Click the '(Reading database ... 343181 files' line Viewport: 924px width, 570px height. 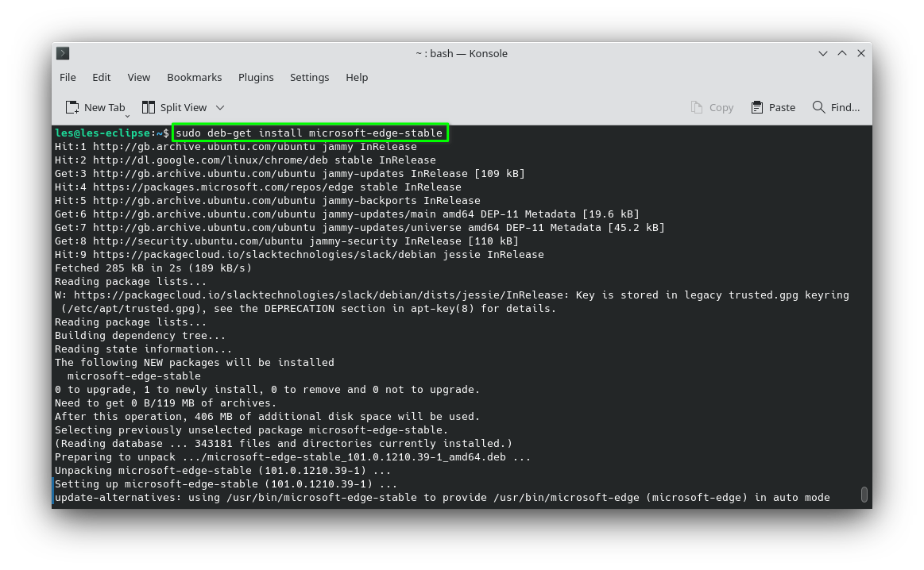(x=284, y=444)
